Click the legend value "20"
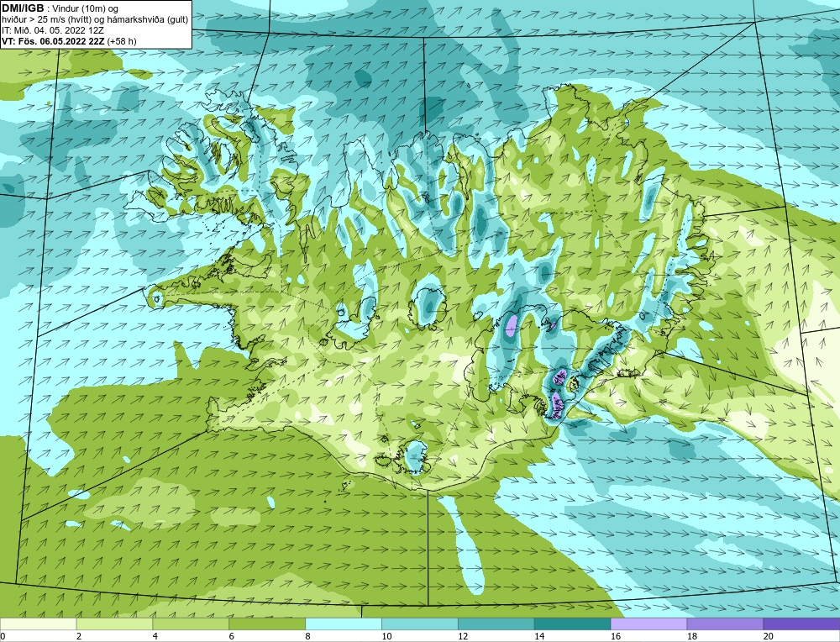Viewport: 840px width, 642px height. [769, 636]
